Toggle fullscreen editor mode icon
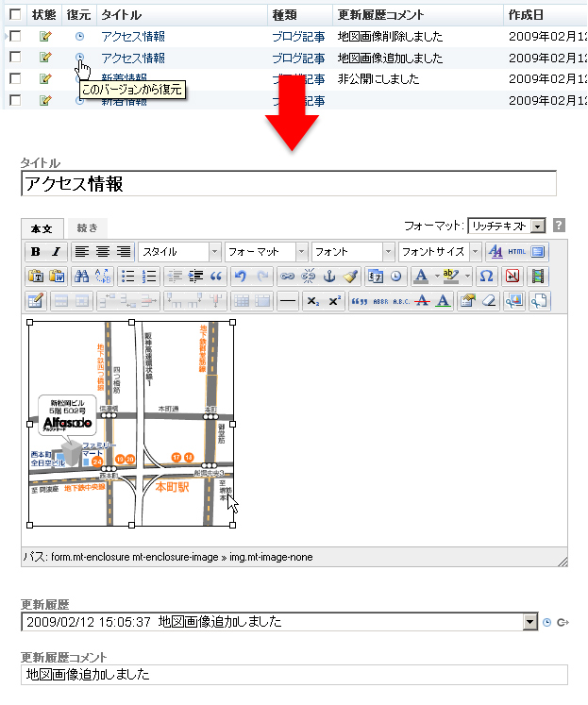588x705 pixels. pyautogui.click(x=538, y=252)
